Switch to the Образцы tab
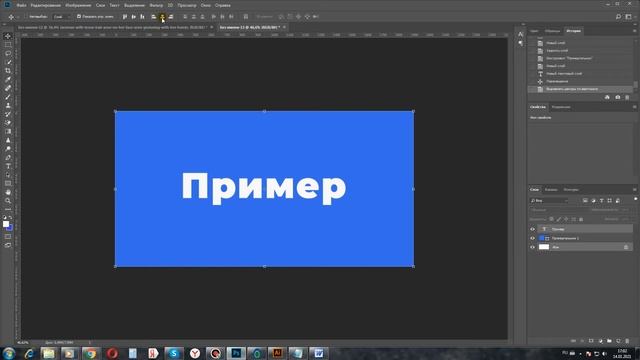The width and height of the screenshot is (640, 360). (553, 31)
